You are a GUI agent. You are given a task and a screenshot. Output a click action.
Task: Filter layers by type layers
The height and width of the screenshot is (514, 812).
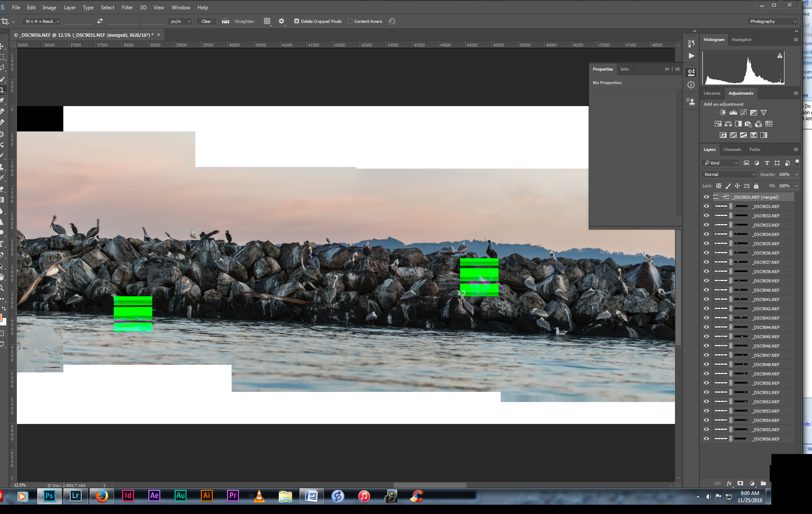pyautogui.click(x=767, y=163)
